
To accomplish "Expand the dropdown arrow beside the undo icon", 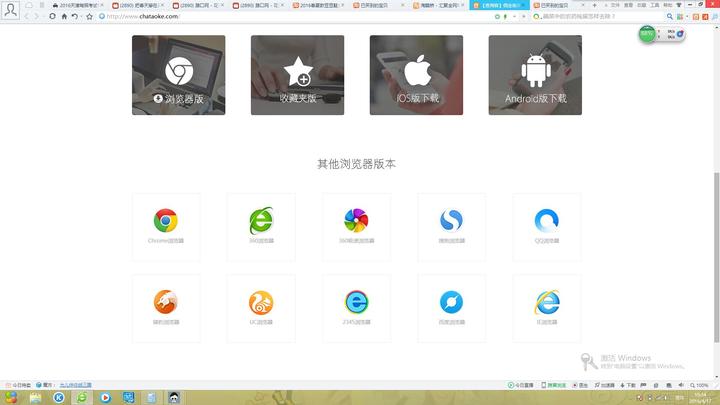I will coord(81,17).
